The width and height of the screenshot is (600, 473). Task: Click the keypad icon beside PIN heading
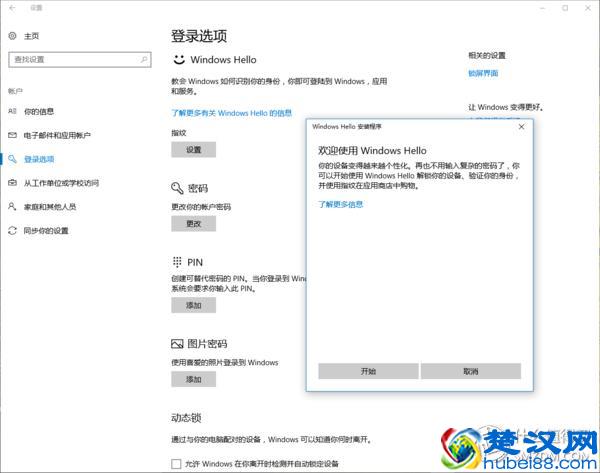point(177,262)
